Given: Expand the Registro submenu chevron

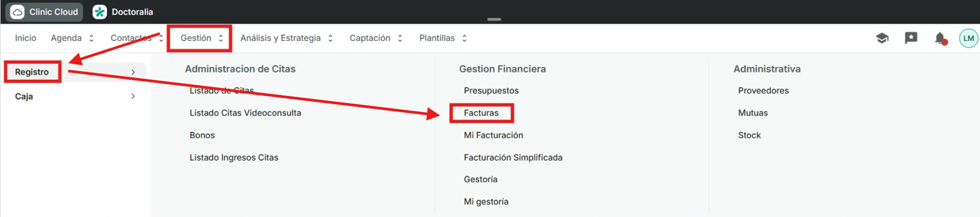Looking at the screenshot, I should coord(133,72).
